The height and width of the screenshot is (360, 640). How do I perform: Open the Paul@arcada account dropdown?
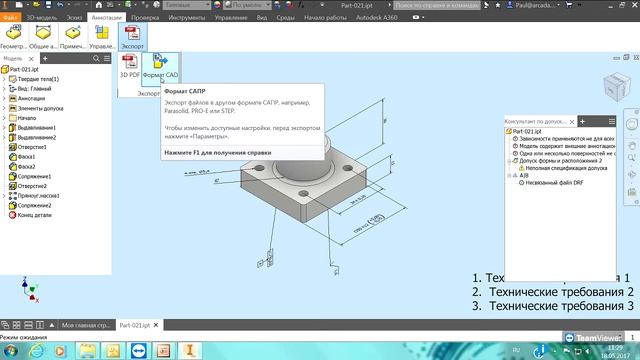pyautogui.click(x=534, y=5)
